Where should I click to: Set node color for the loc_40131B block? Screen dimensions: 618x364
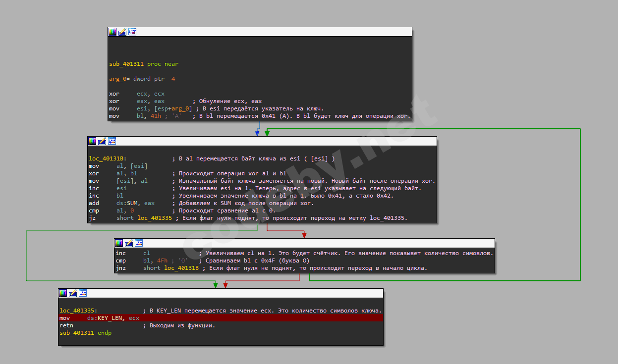[92, 141]
